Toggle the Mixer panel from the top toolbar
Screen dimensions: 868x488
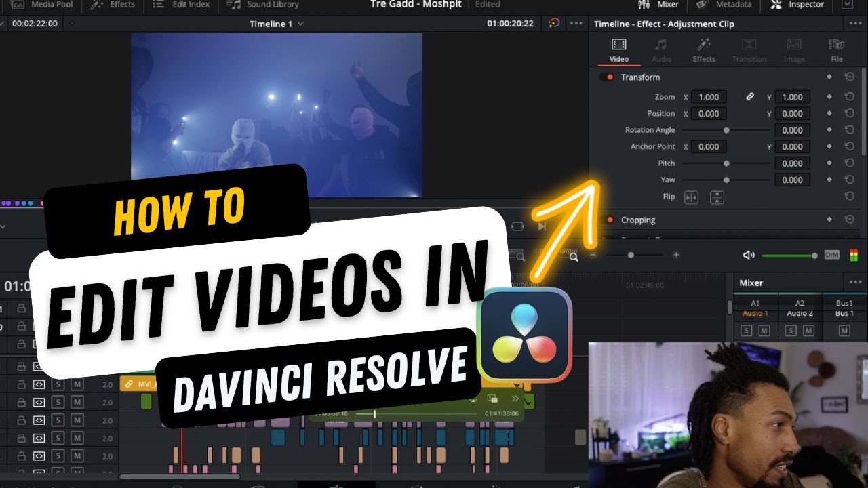coord(658,4)
